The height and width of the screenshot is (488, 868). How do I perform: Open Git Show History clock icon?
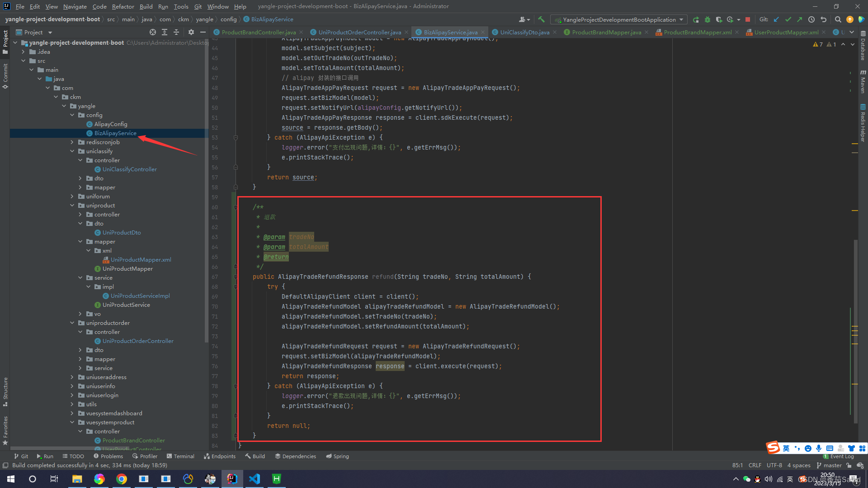[x=811, y=19]
